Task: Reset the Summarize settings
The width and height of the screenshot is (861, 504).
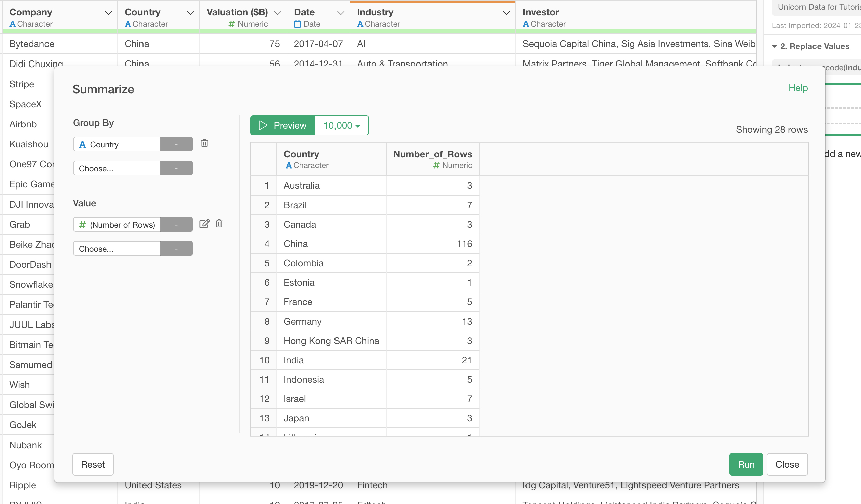Action: (x=93, y=464)
